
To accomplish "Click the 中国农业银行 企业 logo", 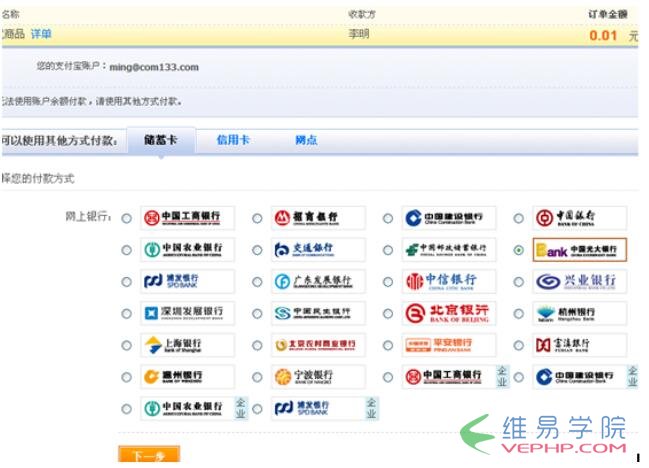I will [194, 408].
